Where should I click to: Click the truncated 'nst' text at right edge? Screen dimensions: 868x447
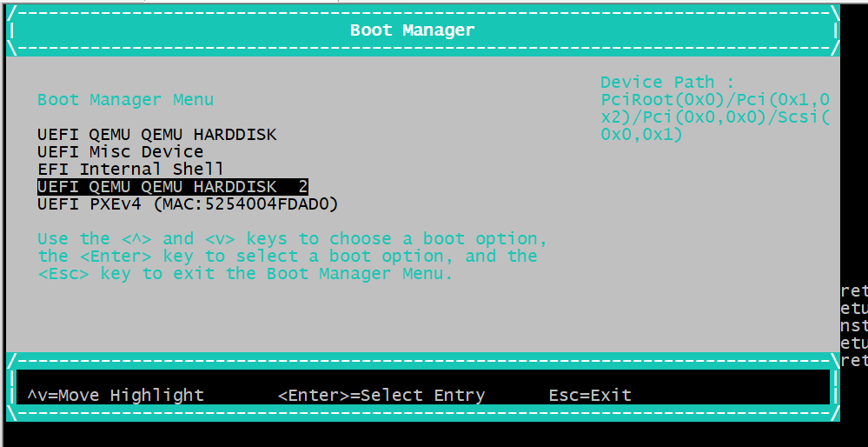click(x=854, y=325)
